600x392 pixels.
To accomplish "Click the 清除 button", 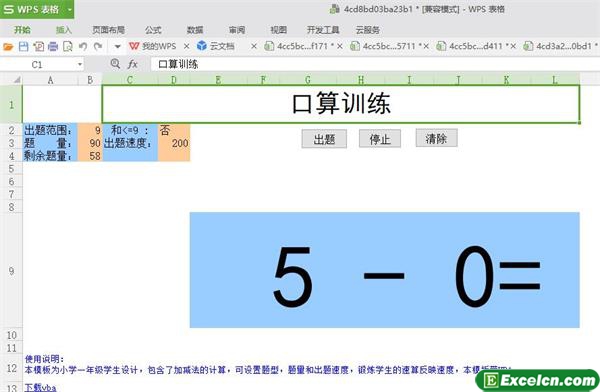I will (x=436, y=138).
